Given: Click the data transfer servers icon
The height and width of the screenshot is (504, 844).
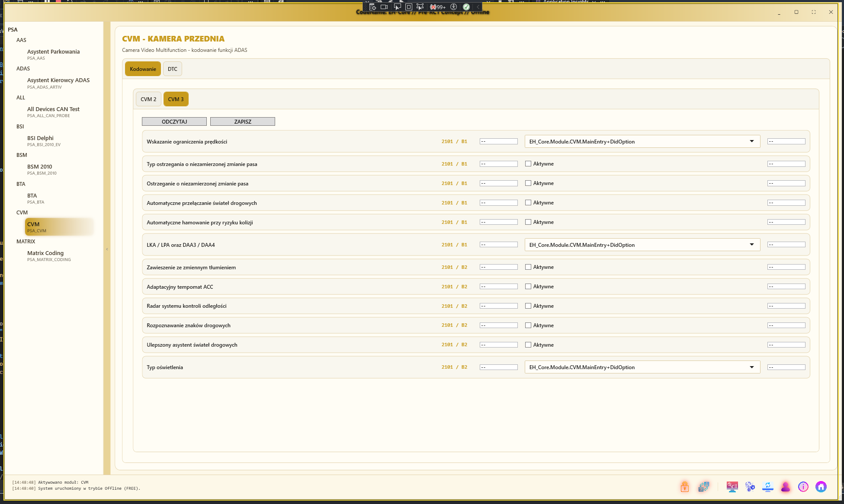Looking at the screenshot, I should [704, 487].
